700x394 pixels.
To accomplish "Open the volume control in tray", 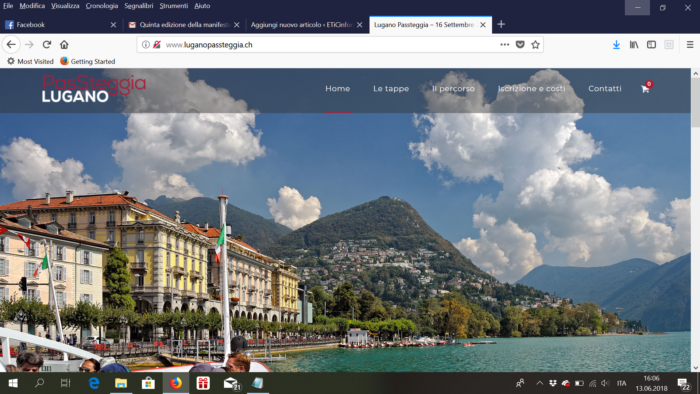I will click(605, 383).
